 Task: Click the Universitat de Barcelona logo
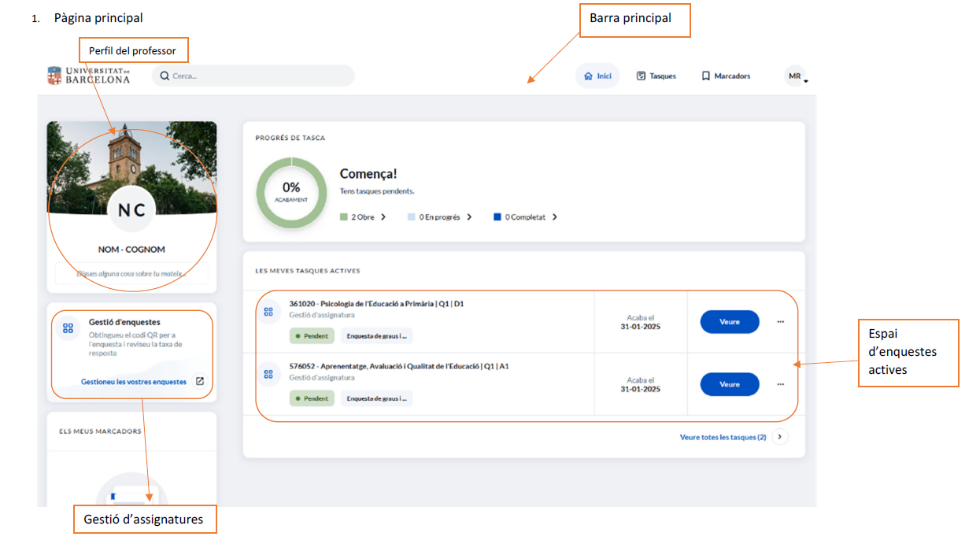[88, 76]
